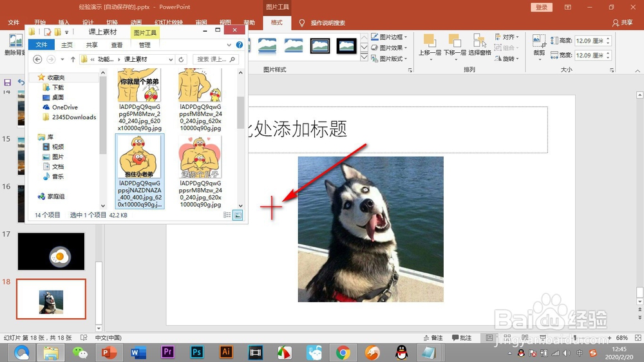The width and height of the screenshot is (644, 362).
Task: Open the Explorer File tab
Action: click(x=41, y=44)
